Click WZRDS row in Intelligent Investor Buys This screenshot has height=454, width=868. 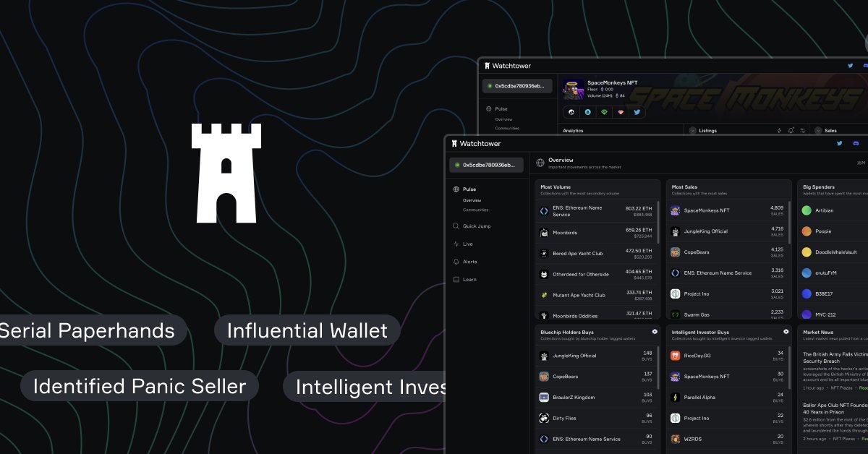click(728, 439)
